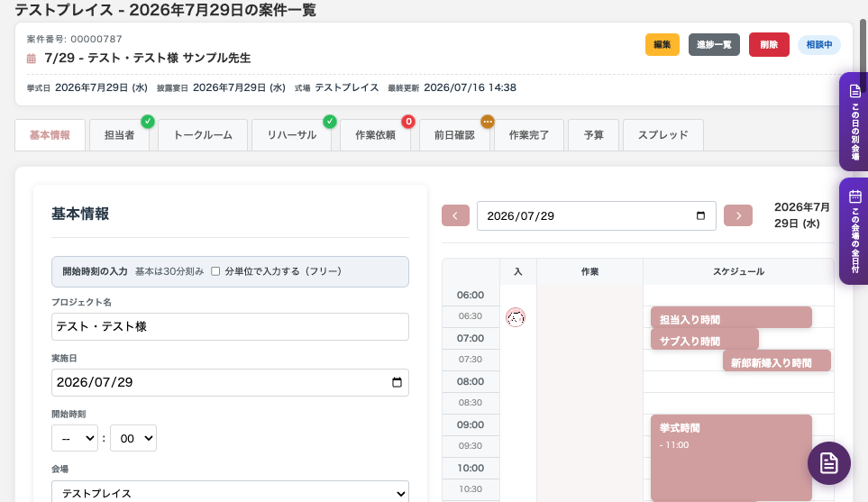Open the 作業完了 tab
Image resolution: width=868 pixels, height=502 pixels.
[x=529, y=135]
